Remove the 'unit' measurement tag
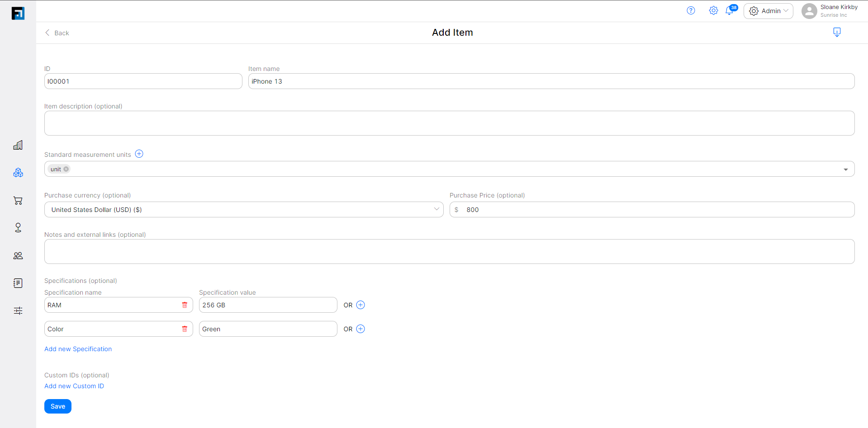This screenshot has width=868, height=428. pos(66,169)
